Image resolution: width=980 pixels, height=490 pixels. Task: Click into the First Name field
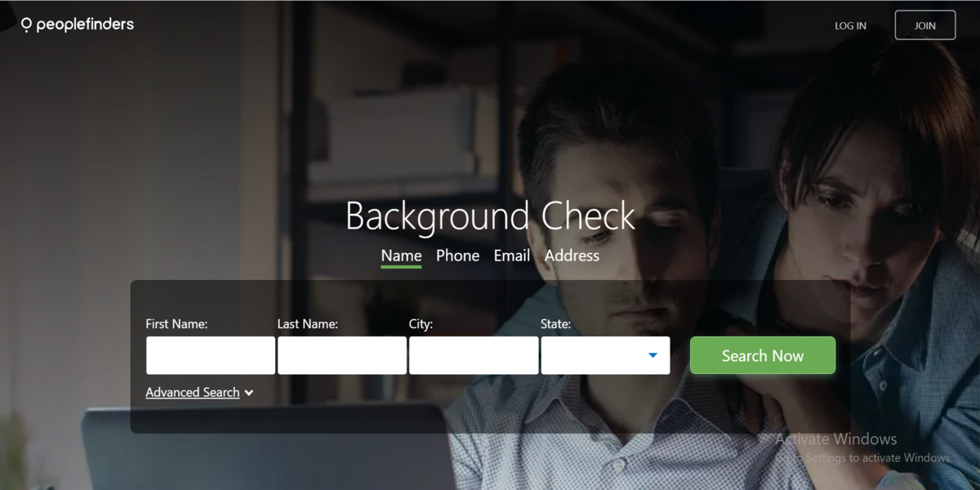tap(210, 355)
